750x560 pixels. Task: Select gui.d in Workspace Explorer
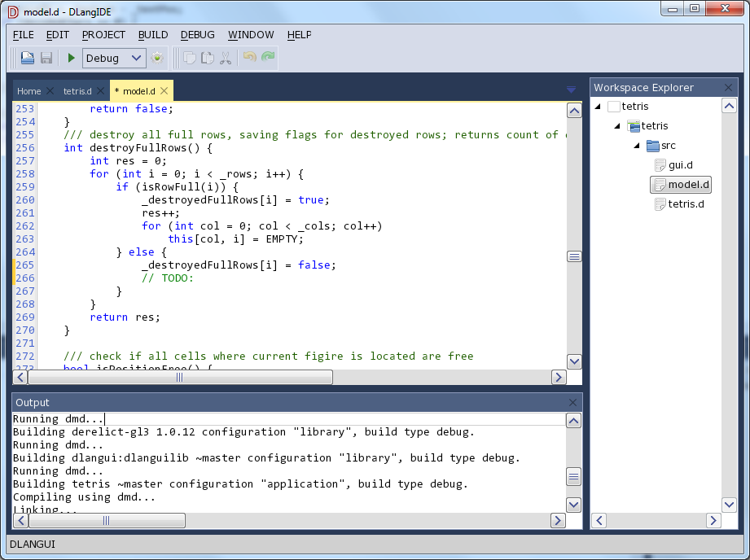[x=680, y=165]
